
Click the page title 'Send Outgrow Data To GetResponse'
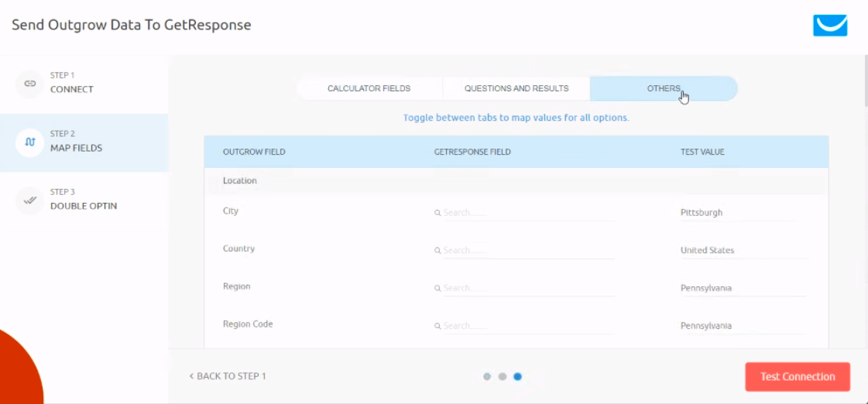click(132, 25)
